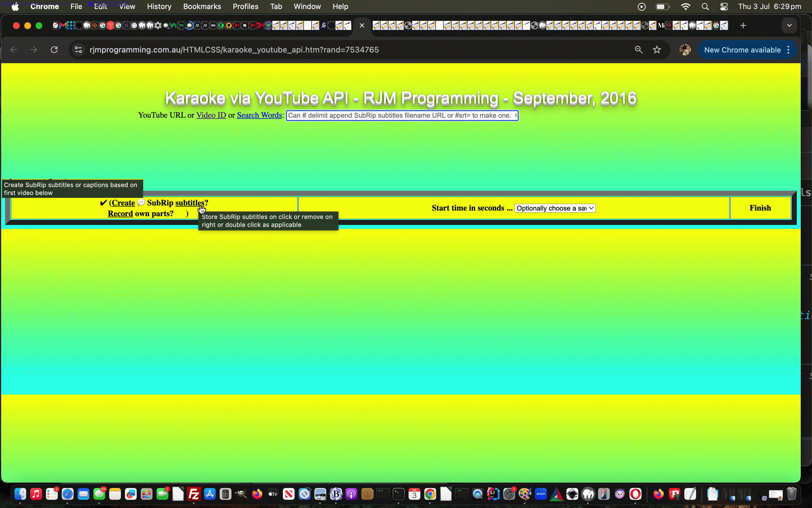Click the Wi-Fi status icon
Image resolution: width=812 pixels, height=508 pixels.
point(685,6)
